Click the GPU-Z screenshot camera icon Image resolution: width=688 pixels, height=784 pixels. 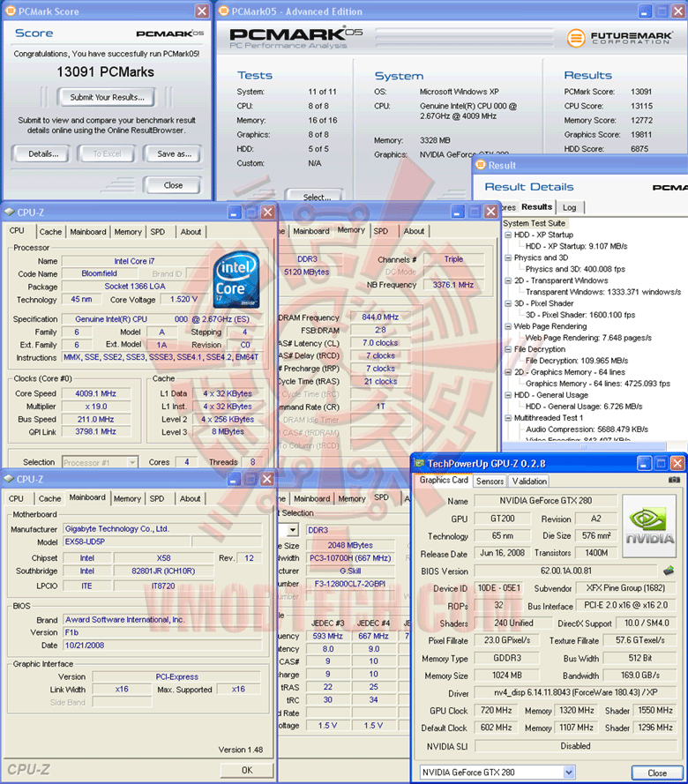coord(674,480)
